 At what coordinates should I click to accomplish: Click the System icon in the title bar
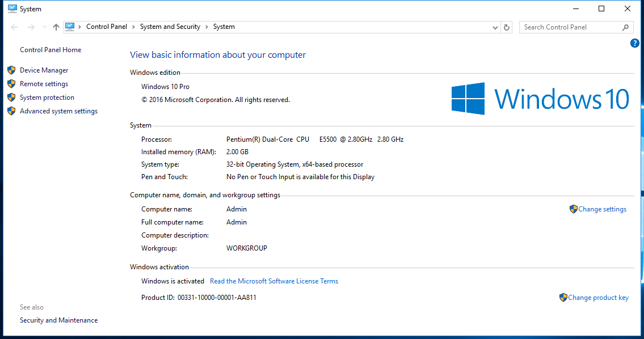click(12, 8)
